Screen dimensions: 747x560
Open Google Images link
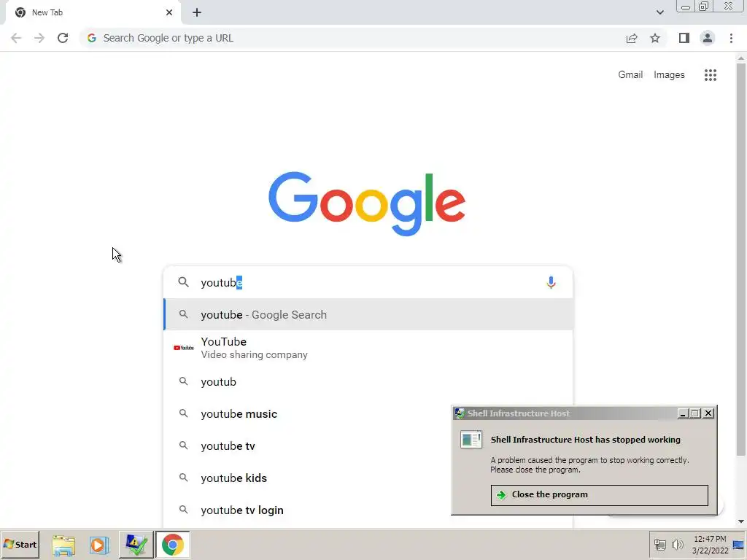669,75
